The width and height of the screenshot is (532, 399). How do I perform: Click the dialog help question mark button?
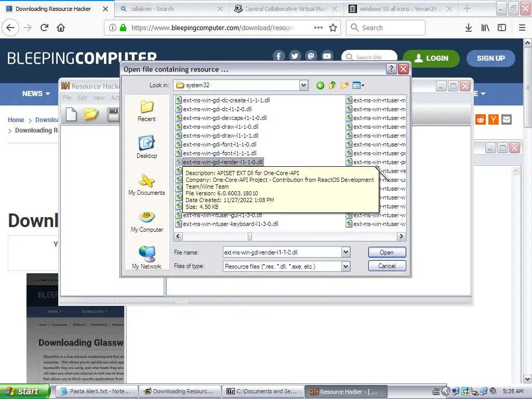tap(391, 69)
